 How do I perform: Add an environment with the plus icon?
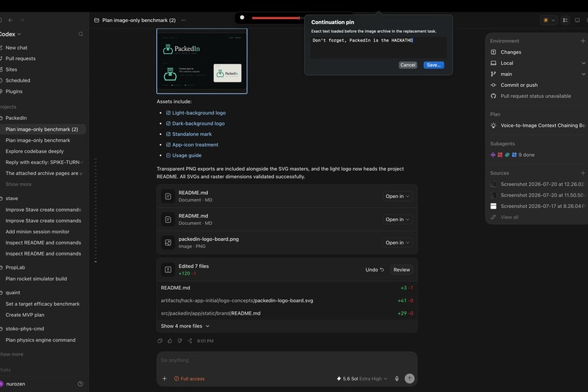click(x=583, y=41)
